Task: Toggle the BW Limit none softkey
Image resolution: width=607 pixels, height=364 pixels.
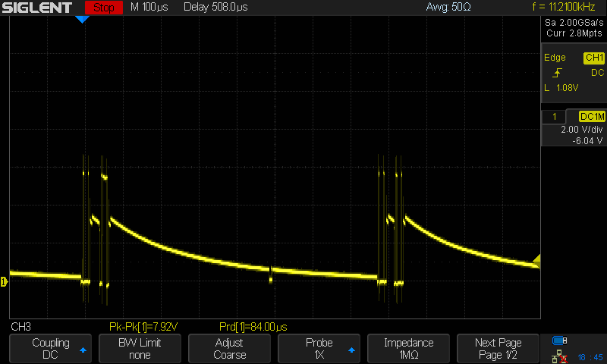Action: [x=140, y=349]
